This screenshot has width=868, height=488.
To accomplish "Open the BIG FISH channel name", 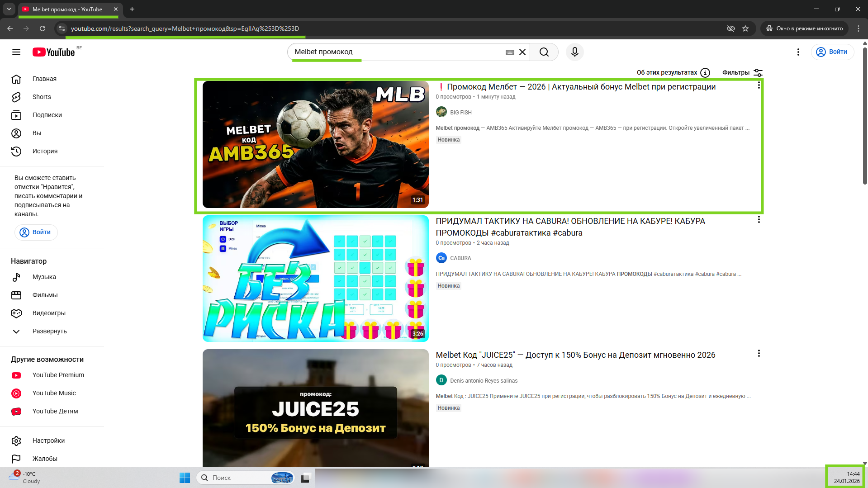I will pyautogui.click(x=461, y=113).
